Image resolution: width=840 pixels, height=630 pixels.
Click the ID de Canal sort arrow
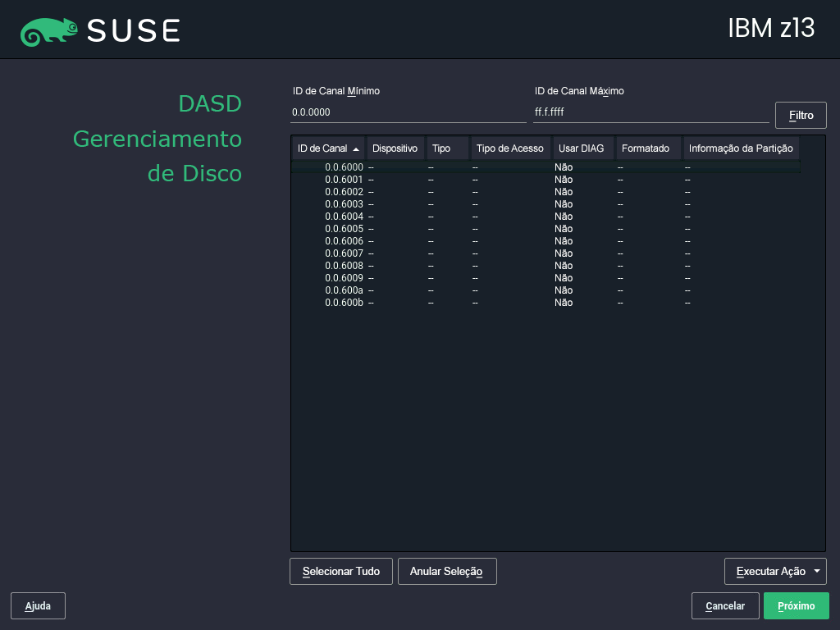[356, 149]
